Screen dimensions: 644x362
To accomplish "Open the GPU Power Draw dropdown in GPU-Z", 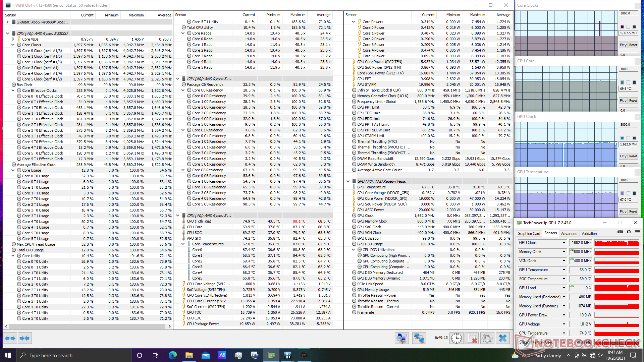I will coord(564,315).
